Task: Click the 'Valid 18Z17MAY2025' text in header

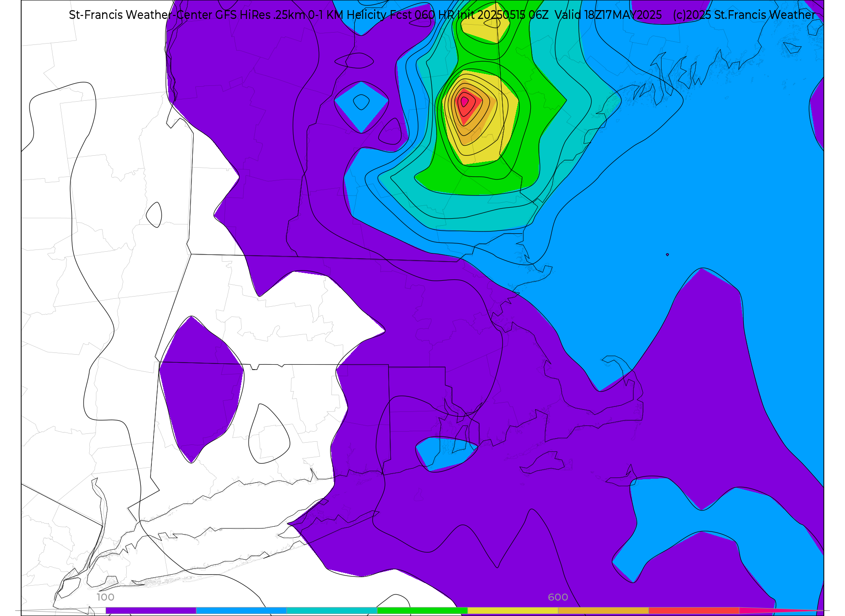Action: [608, 15]
